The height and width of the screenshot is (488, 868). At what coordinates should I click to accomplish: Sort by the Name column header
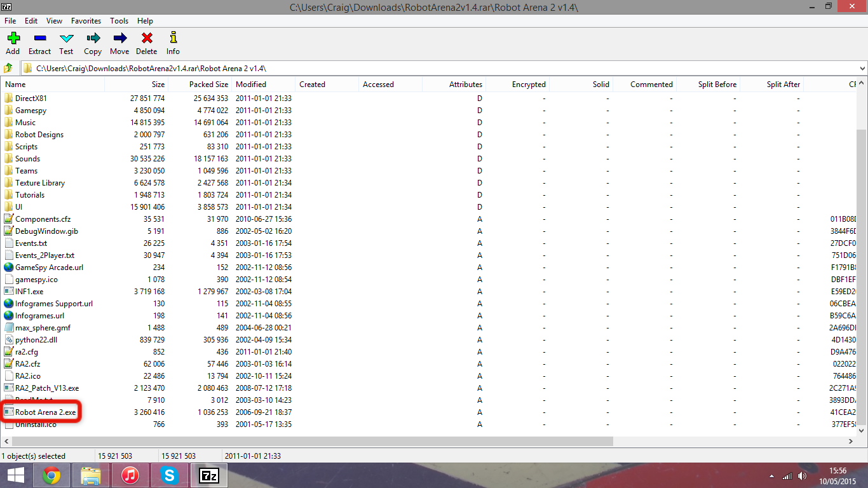pos(53,85)
